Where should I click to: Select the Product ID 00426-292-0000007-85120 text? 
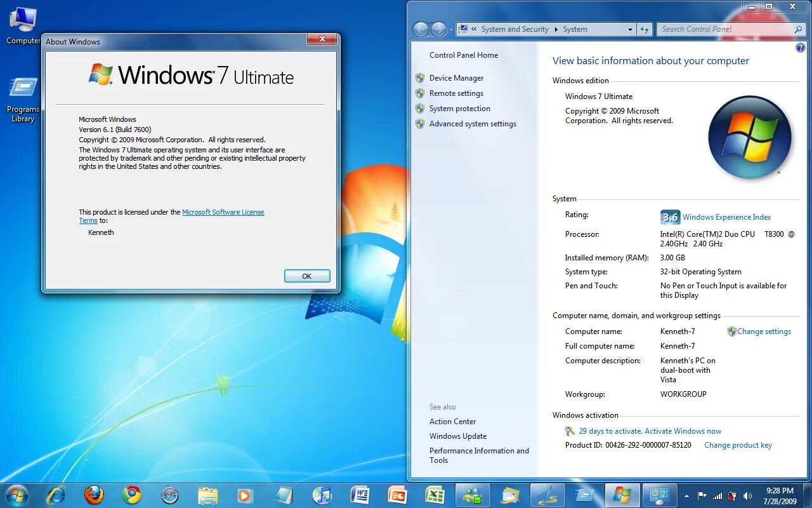pyautogui.click(x=628, y=445)
